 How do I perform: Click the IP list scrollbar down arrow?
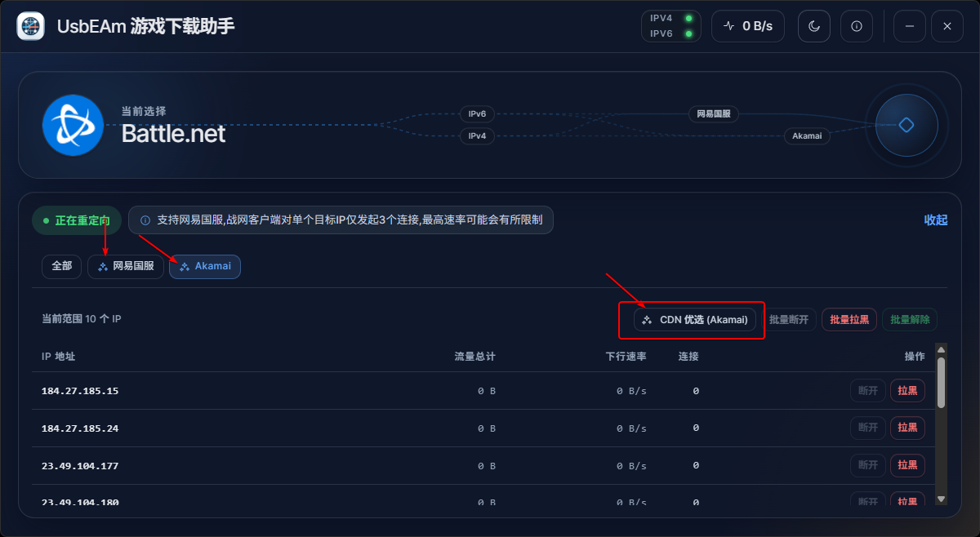[941, 499]
